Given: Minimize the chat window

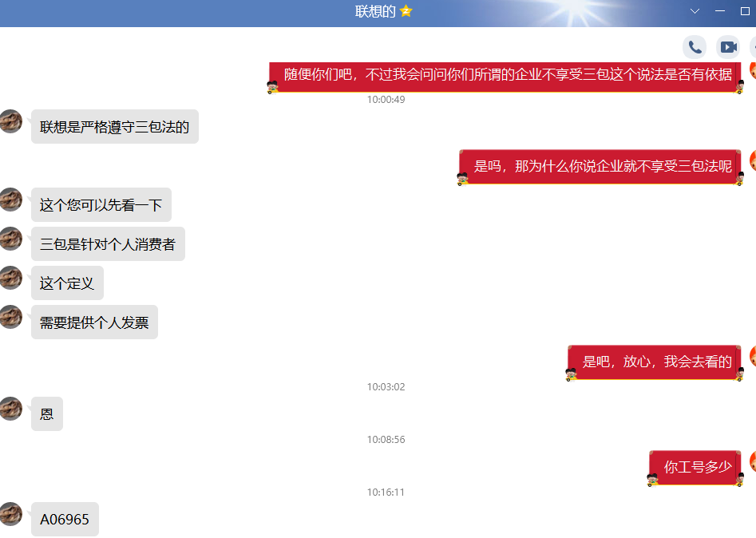Looking at the screenshot, I should 721,11.
